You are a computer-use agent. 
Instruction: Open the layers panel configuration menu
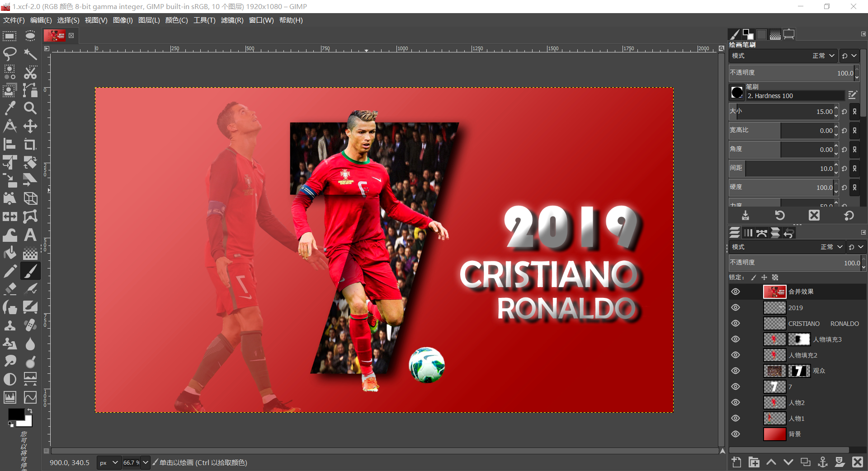863,232
